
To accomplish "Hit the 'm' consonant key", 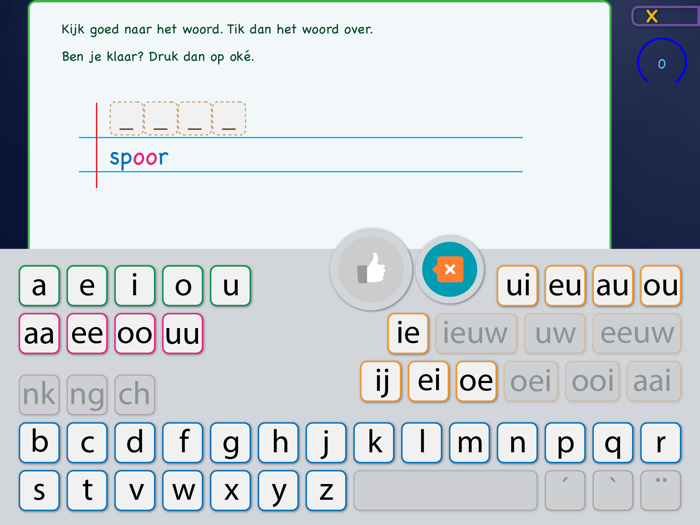I will [470, 442].
